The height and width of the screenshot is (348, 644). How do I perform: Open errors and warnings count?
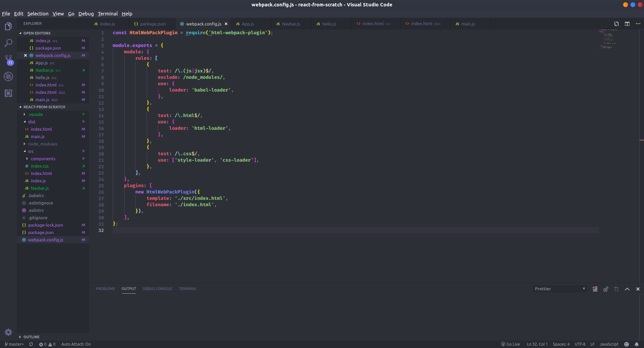(x=47, y=344)
